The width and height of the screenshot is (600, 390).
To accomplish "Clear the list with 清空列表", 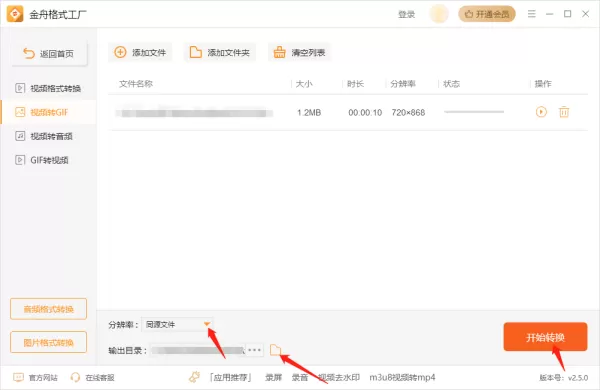I will pyautogui.click(x=299, y=52).
